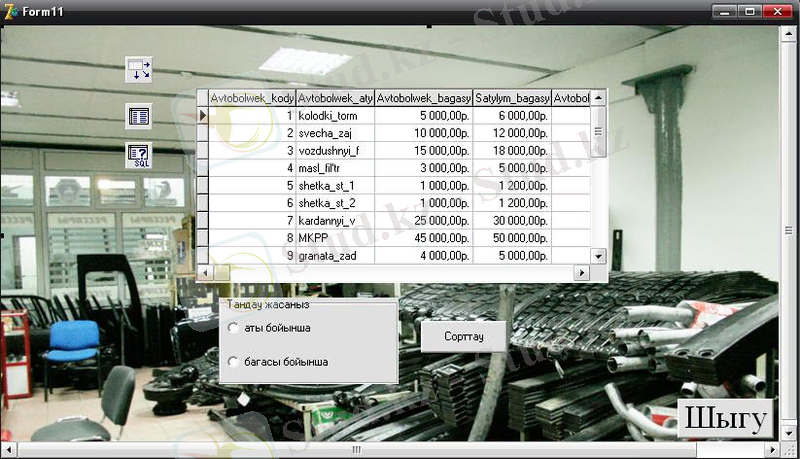
Task: Click the grid's scroll right arrow
Action: click(580, 272)
